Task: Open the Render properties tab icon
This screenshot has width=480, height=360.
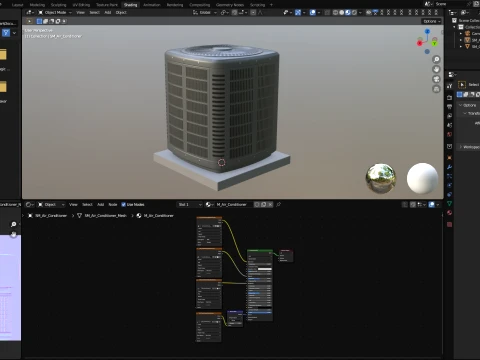Action: (449, 98)
